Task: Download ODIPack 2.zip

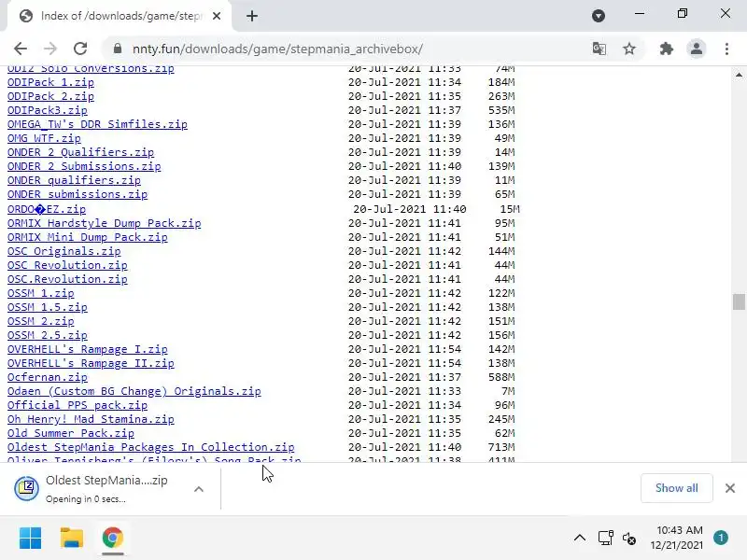Action: click(x=50, y=96)
